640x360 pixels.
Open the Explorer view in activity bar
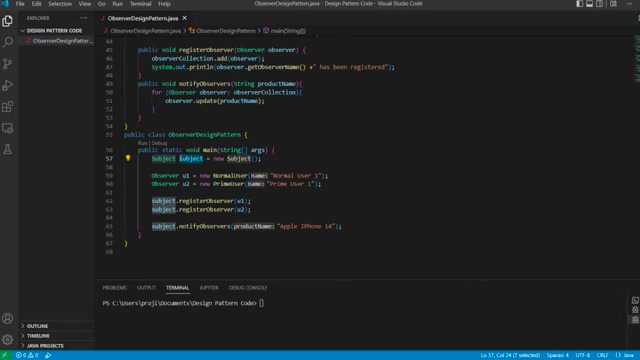click(x=7, y=21)
